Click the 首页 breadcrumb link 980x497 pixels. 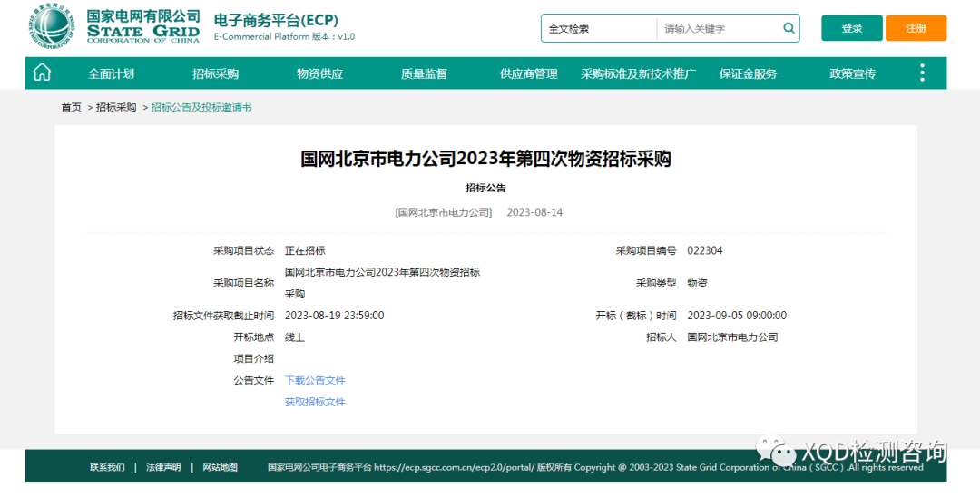pos(72,107)
